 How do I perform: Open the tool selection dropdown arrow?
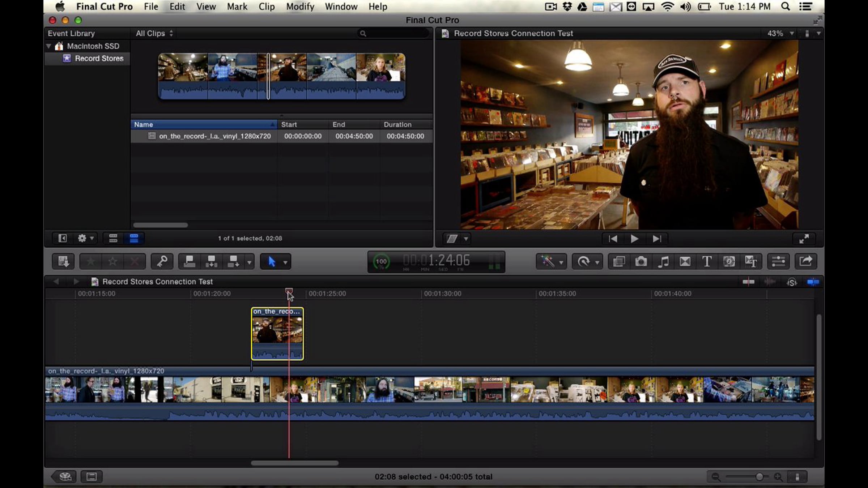285,262
